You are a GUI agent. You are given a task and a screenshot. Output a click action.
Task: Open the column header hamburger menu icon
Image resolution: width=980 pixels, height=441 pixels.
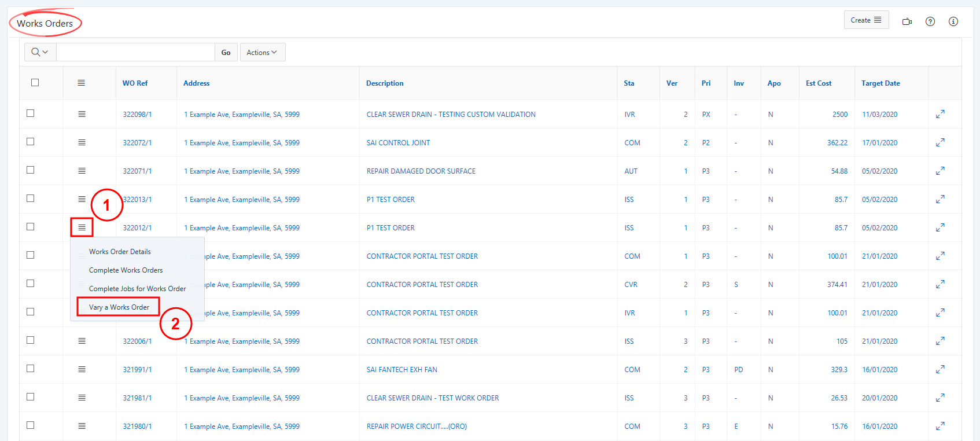pyautogui.click(x=81, y=83)
